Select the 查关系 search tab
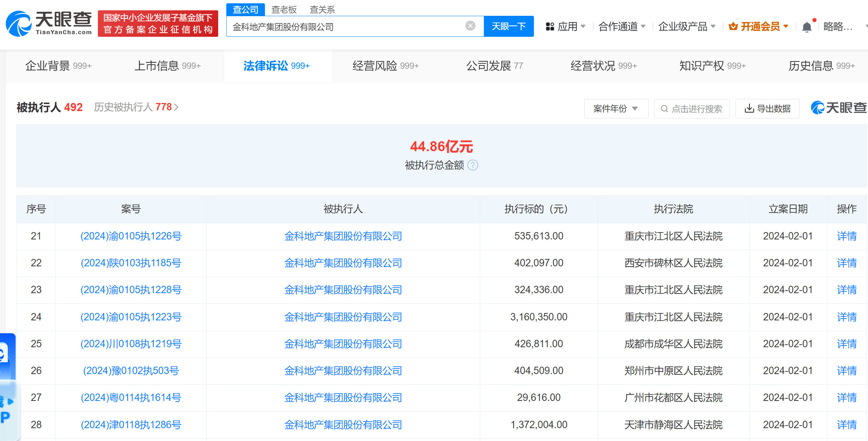 (x=322, y=10)
